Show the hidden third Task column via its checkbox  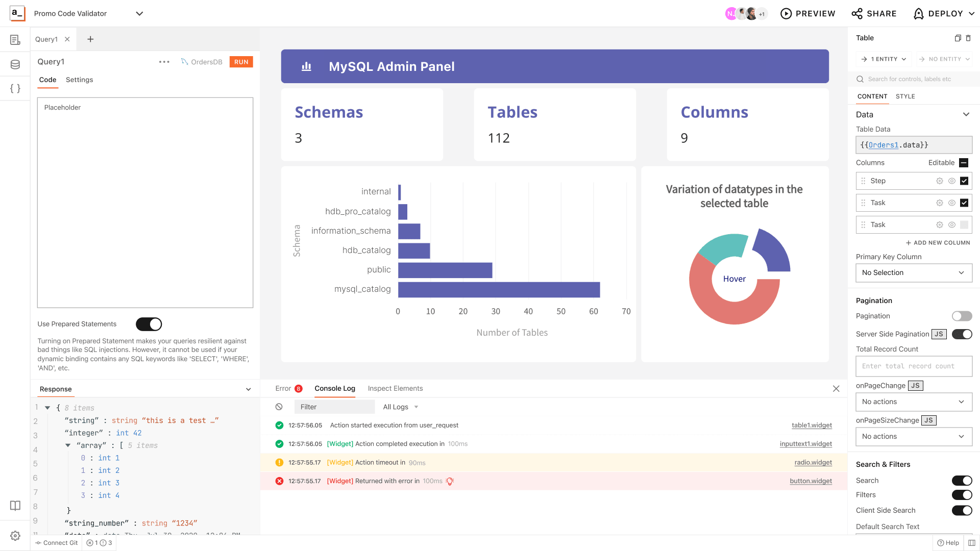(964, 224)
